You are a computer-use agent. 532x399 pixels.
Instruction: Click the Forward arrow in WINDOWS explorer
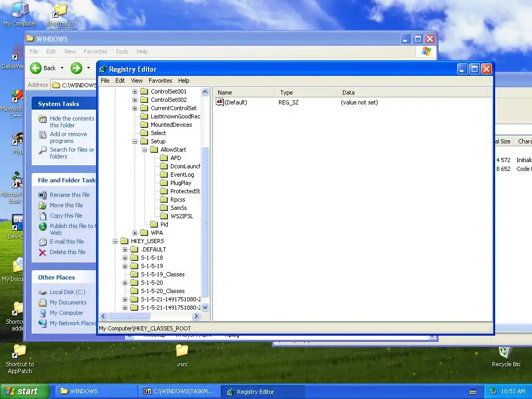tap(76, 68)
